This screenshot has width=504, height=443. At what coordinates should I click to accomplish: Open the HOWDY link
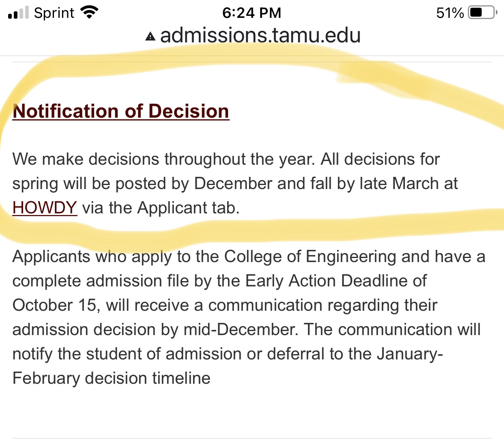point(45,208)
